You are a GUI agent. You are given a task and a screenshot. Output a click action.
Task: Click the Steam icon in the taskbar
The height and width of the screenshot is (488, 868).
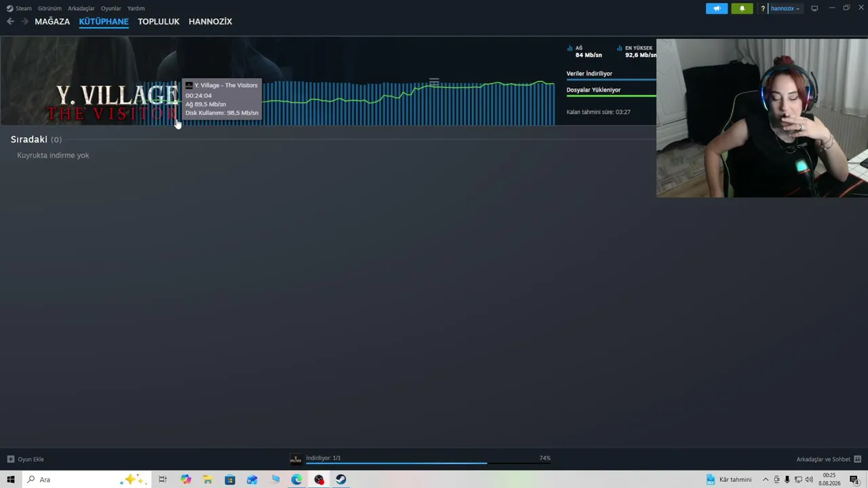click(341, 480)
